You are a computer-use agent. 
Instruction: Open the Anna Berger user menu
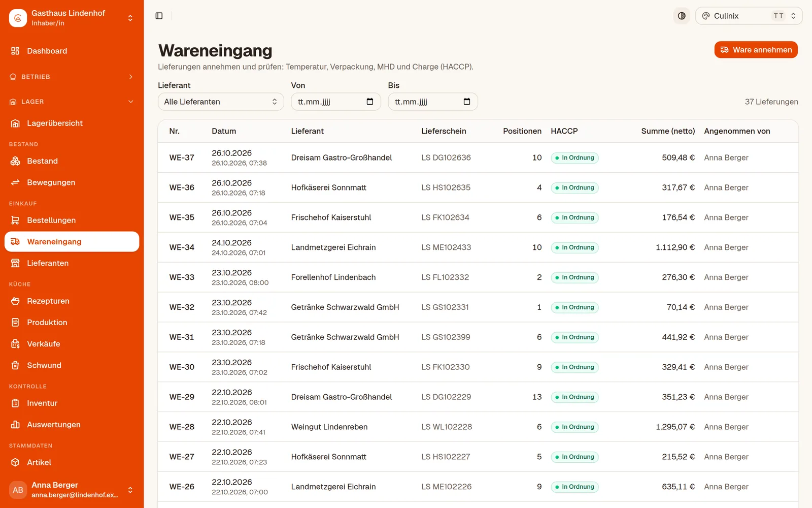coord(72,490)
